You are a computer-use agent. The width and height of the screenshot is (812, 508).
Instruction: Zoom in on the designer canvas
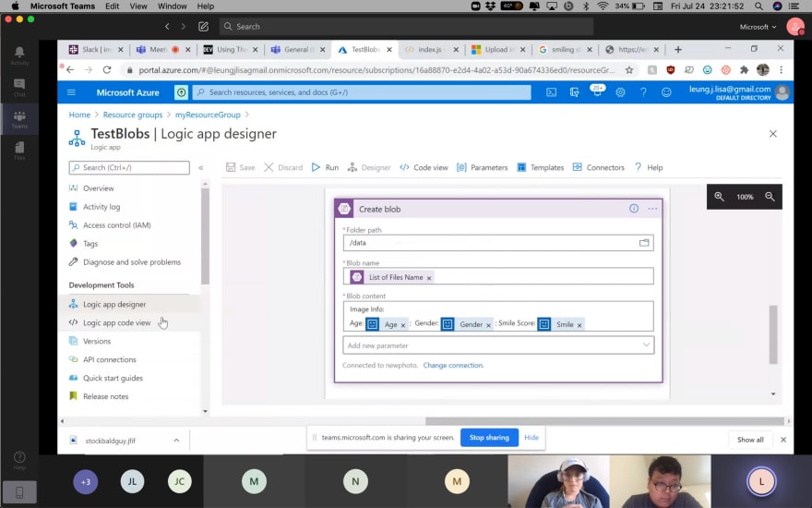tap(720, 197)
